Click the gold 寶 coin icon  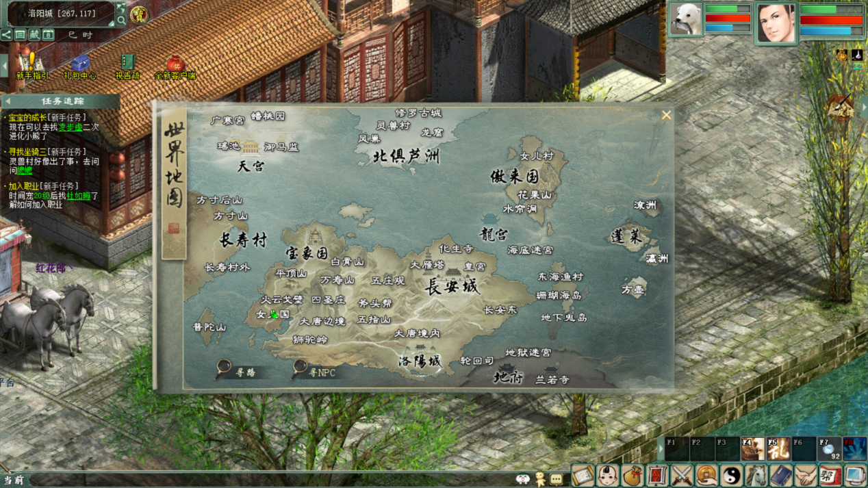pos(138,14)
